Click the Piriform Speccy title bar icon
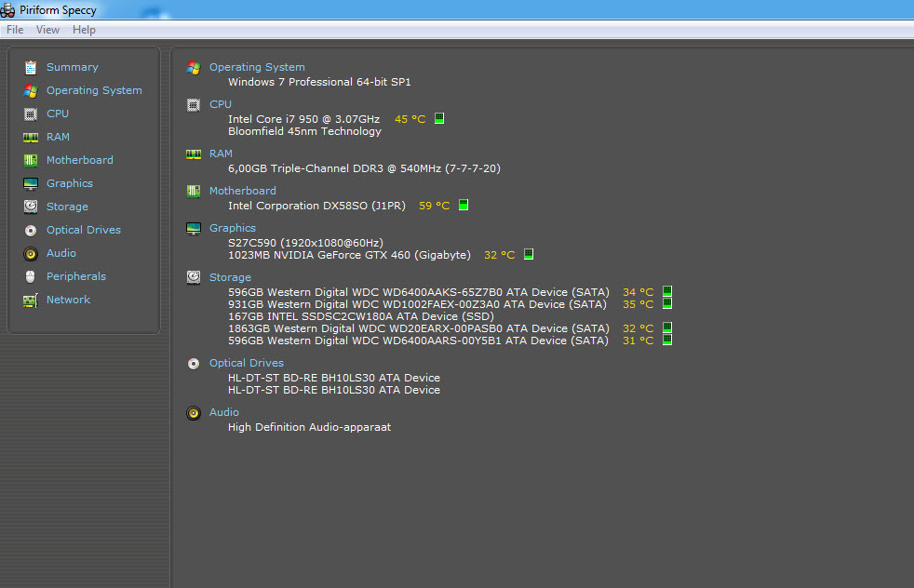The image size is (914, 588). pos(7,10)
